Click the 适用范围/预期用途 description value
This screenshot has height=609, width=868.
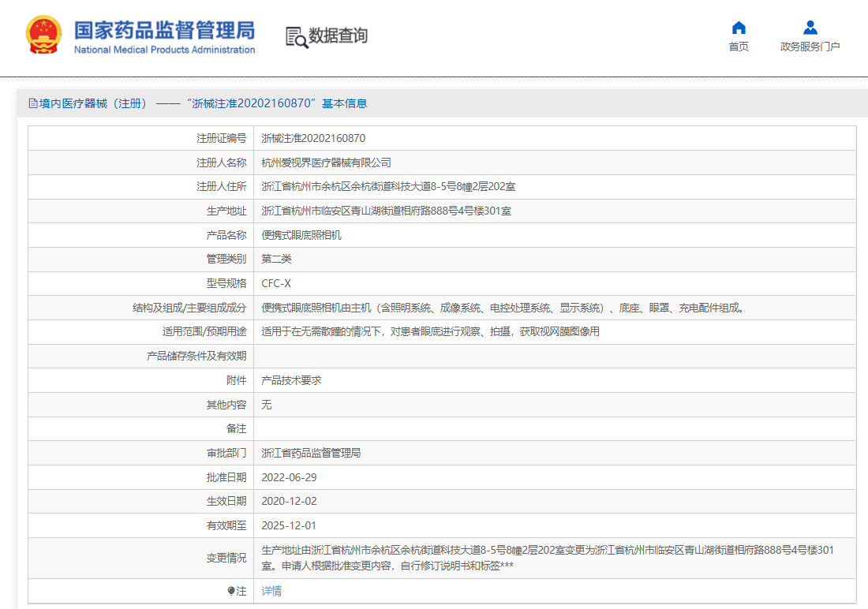[431, 331]
